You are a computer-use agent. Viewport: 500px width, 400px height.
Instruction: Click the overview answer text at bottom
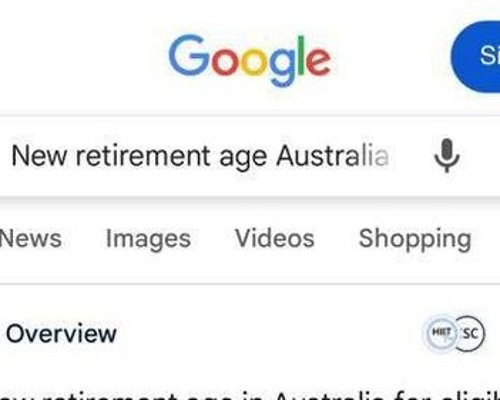[x=250, y=395]
